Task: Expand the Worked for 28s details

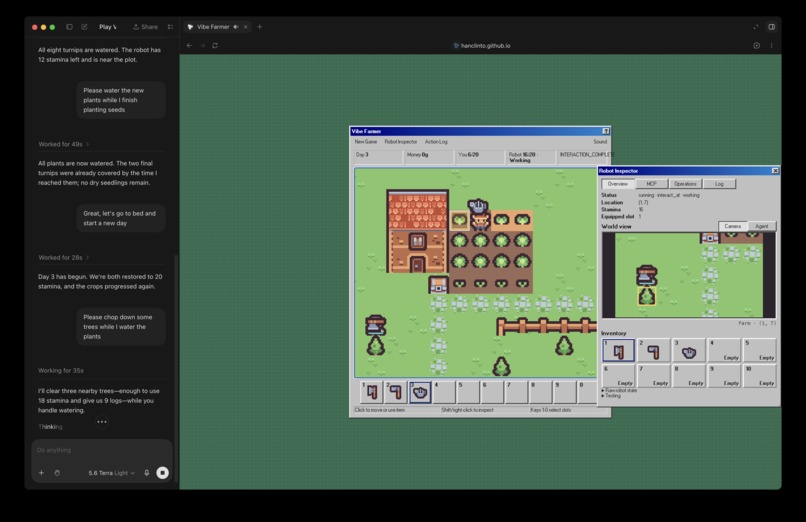Action: point(64,257)
